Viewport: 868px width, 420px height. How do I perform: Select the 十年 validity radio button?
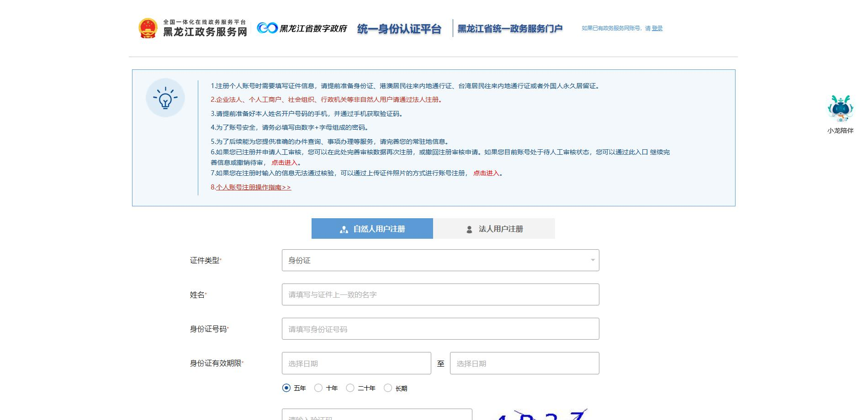[x=318, y=388]
